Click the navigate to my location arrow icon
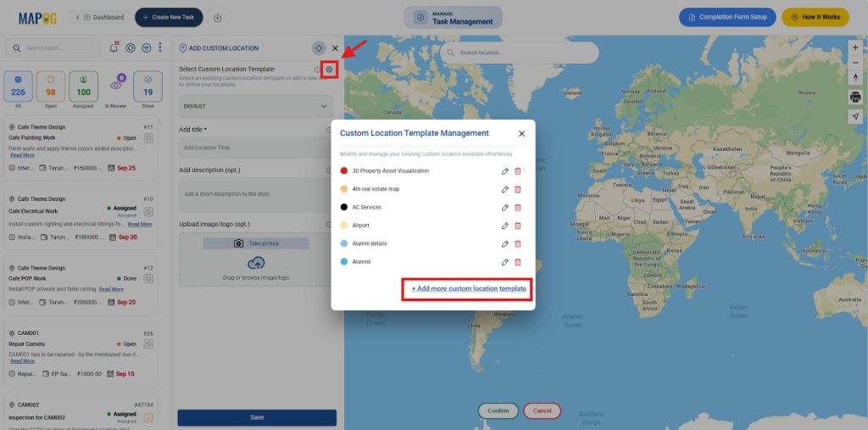Viewport: 868px width, 430px height. click(856, 116)
